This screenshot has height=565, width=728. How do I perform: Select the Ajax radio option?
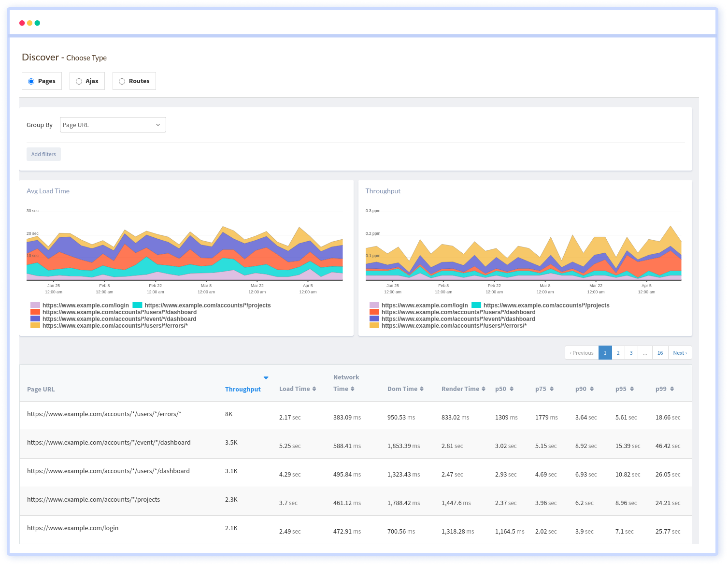click(79, 81)
